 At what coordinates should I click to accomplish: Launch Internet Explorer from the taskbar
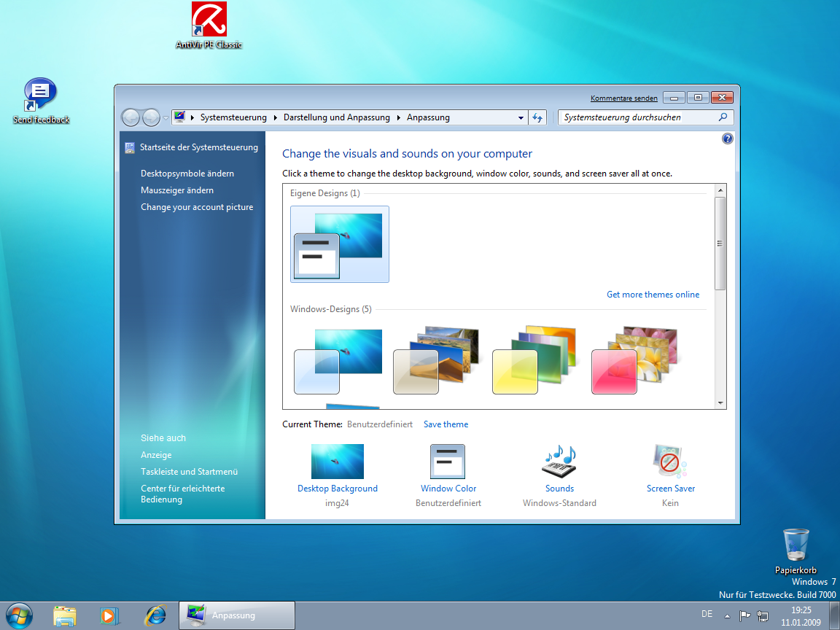155,615
